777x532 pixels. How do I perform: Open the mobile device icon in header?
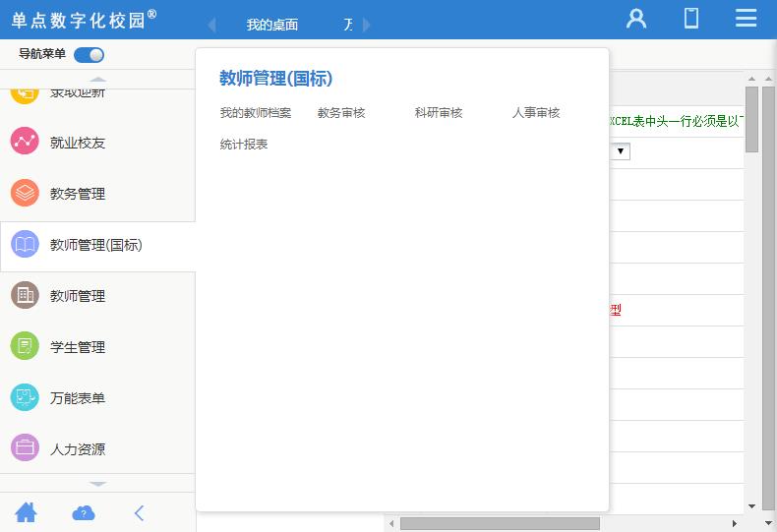[691, 19]
